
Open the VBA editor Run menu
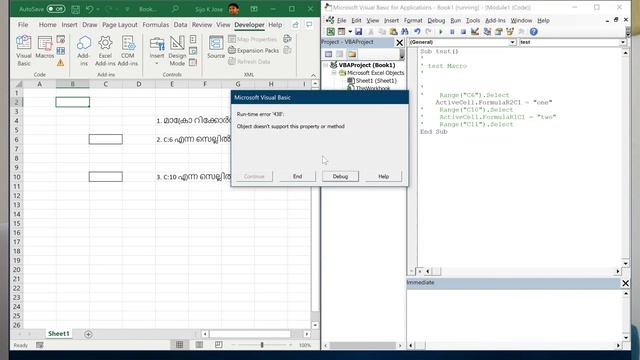[456, 20]
